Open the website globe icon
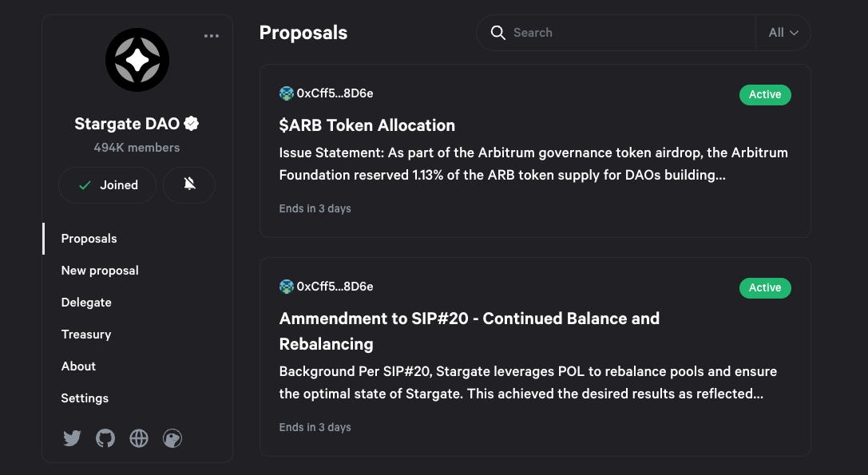Screen dimensions: 868x475 pos(139,438)
